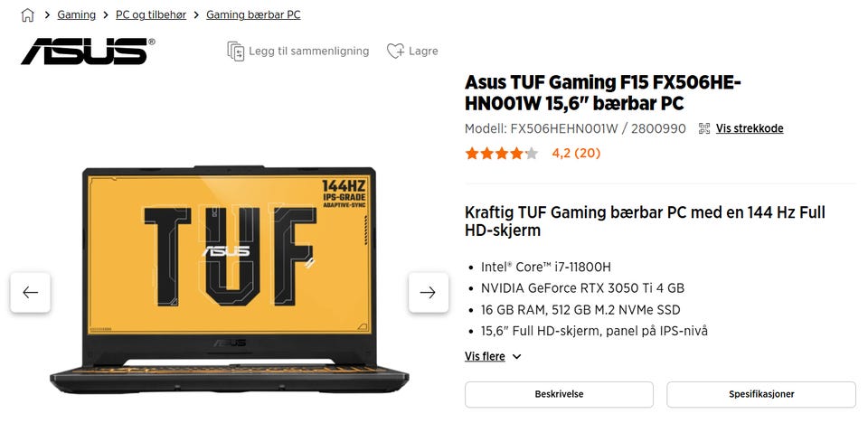Click the star rating icons

click(x=502, y=154)
